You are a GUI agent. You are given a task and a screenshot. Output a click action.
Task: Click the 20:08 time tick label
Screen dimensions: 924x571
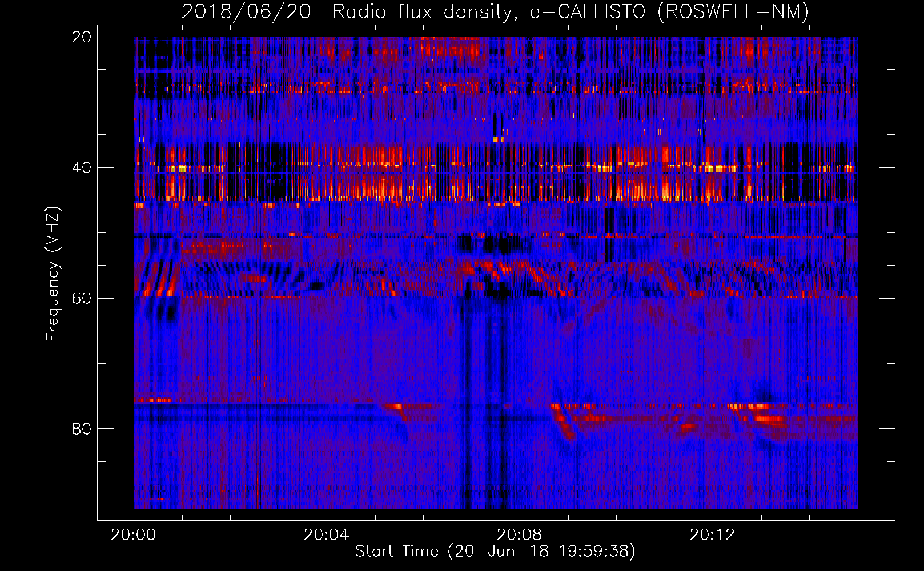519,535
